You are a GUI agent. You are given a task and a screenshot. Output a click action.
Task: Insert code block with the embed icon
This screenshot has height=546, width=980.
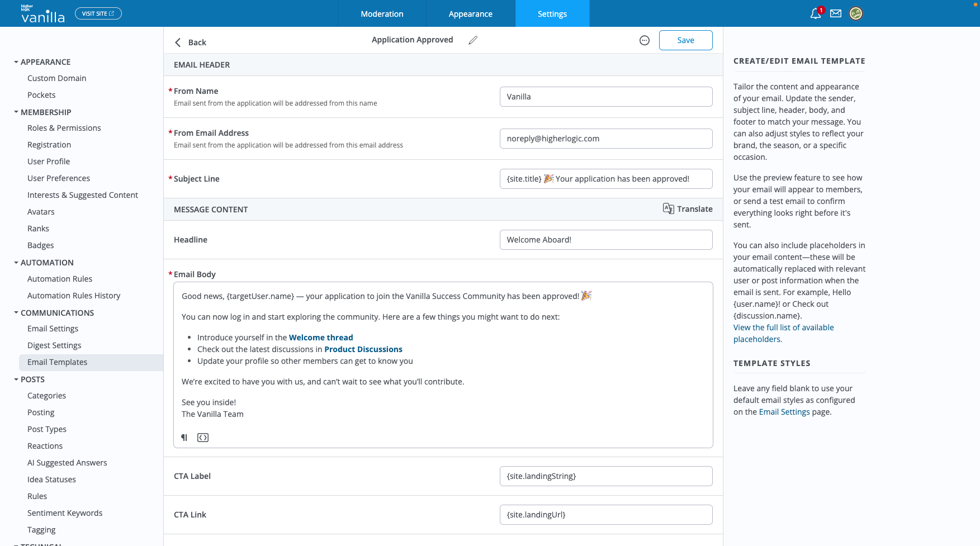pos(203,438)
